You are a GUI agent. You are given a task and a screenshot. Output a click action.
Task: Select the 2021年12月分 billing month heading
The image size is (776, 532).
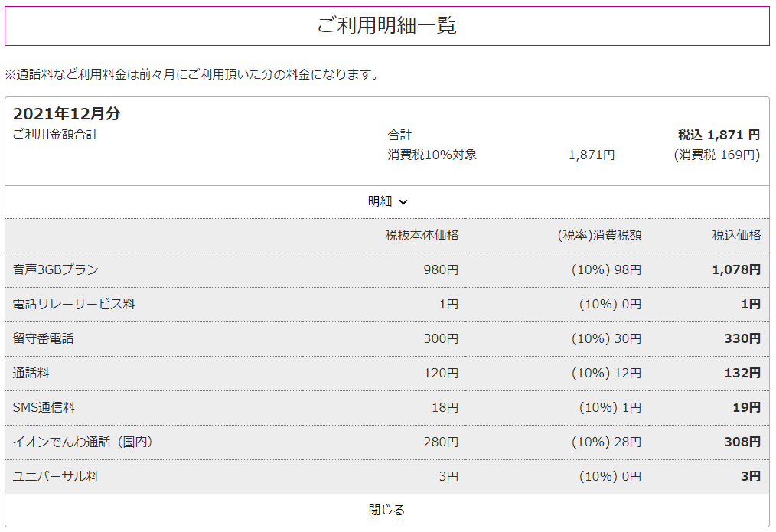[x=67, y=114]
